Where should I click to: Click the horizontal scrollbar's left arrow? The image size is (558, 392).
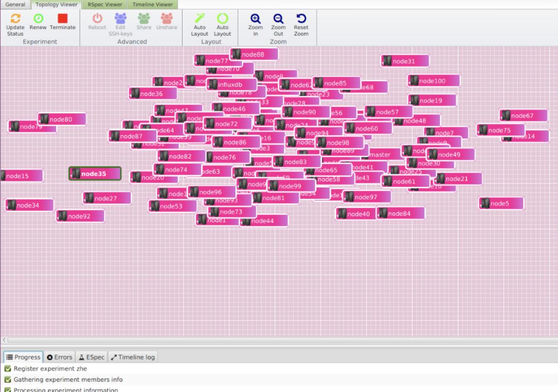4,340
